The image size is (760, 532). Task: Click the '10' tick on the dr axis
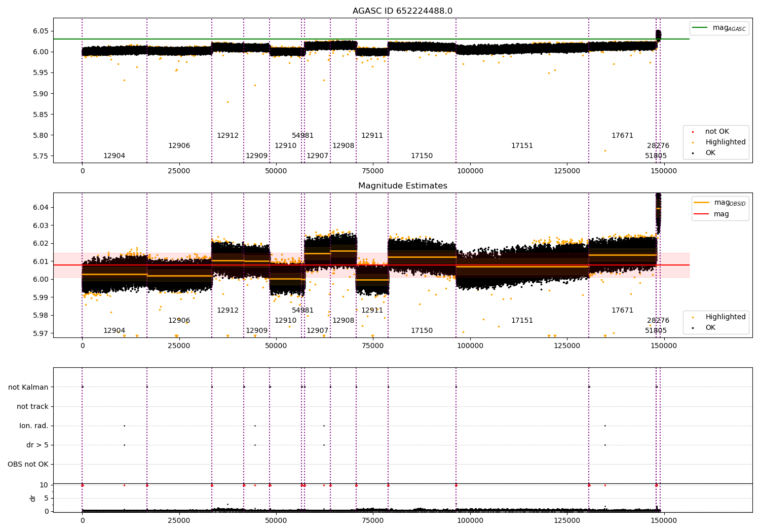[44, 485]
